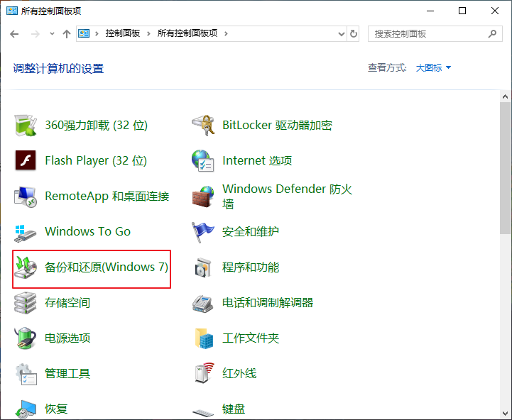Click 所有控制面板项 breadcrumb segment
512x420 pixels.
point(187,33)
